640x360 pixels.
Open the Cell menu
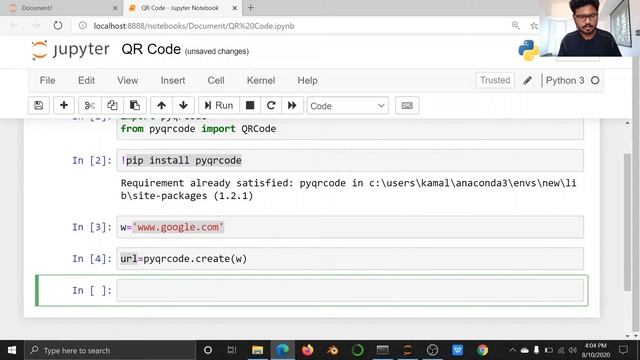pos(216,80)
